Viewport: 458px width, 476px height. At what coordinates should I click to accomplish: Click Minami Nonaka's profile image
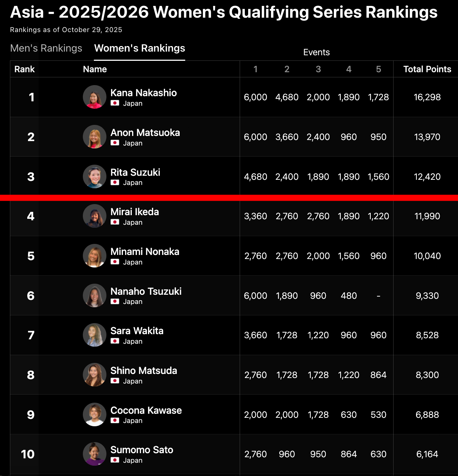click(95, 256)
